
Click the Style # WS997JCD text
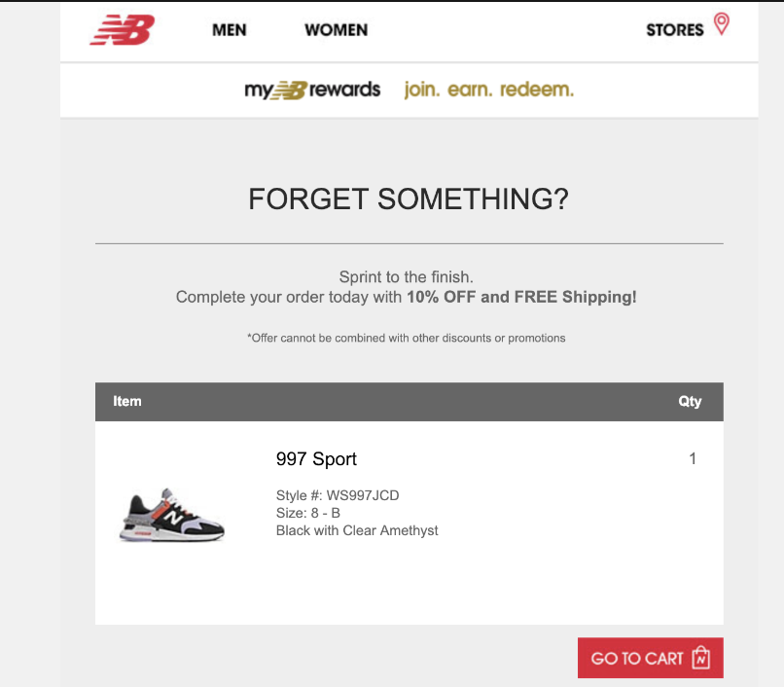338,495
